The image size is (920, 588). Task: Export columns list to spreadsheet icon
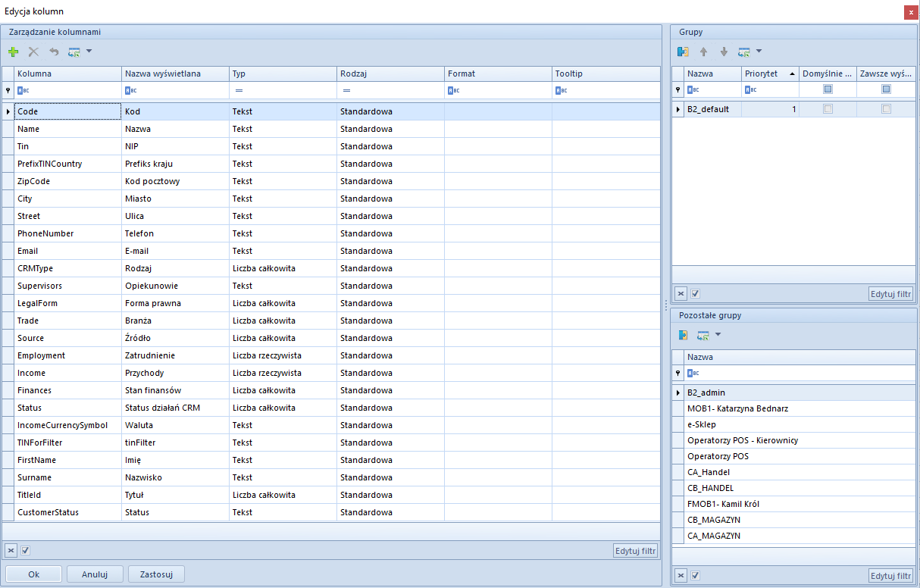coord(74,52)
